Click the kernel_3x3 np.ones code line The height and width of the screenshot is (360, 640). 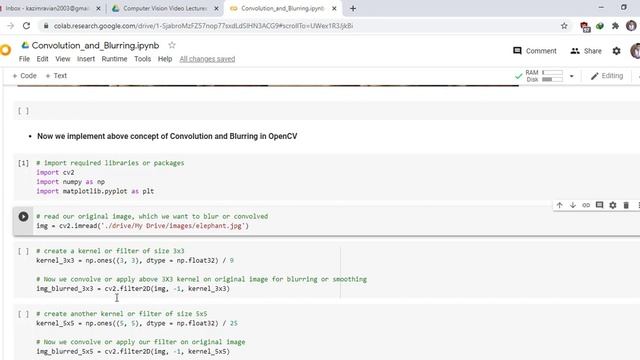(135, 260)
